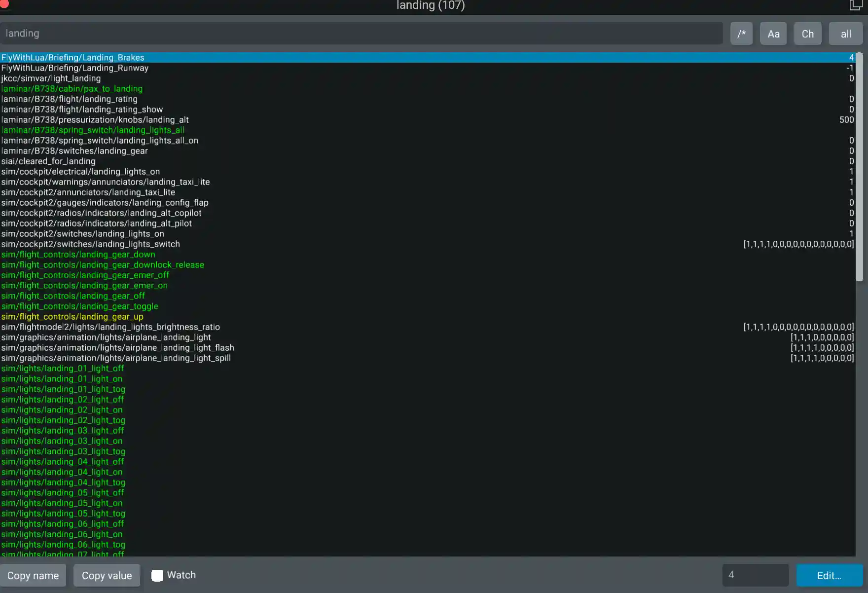
Task: Select landing_lights_brightness_ratio row
Action: click(x=428, y=327)
